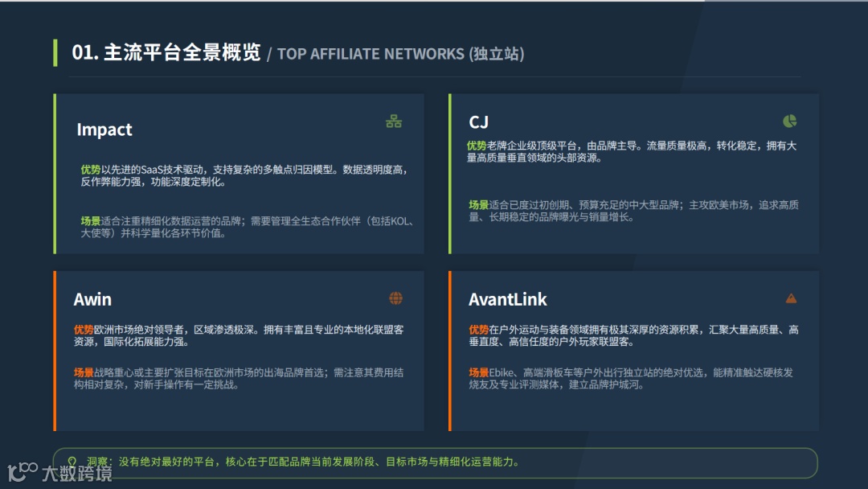Click the 优势 label in AvantLink card

pyautogui.click(x=479, y=330)
